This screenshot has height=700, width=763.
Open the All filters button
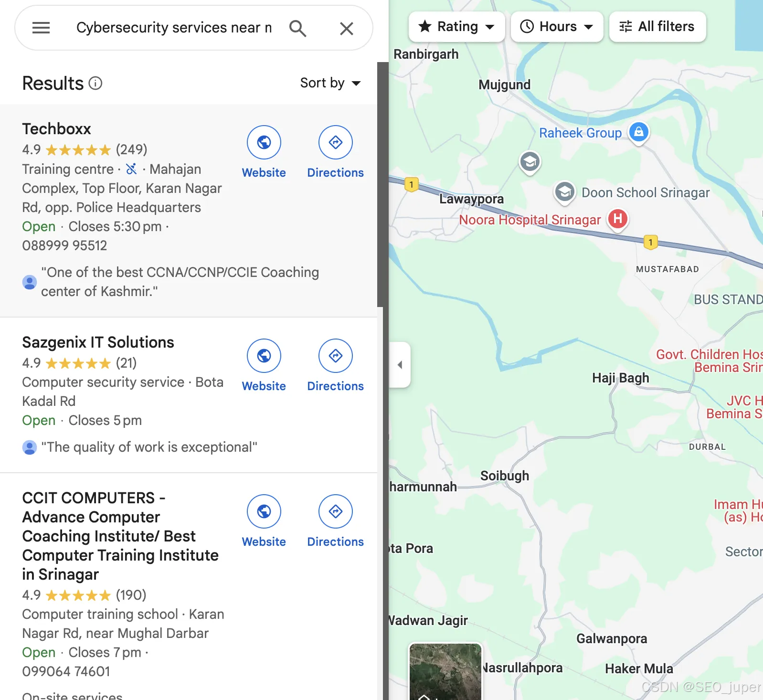(657, 27)
